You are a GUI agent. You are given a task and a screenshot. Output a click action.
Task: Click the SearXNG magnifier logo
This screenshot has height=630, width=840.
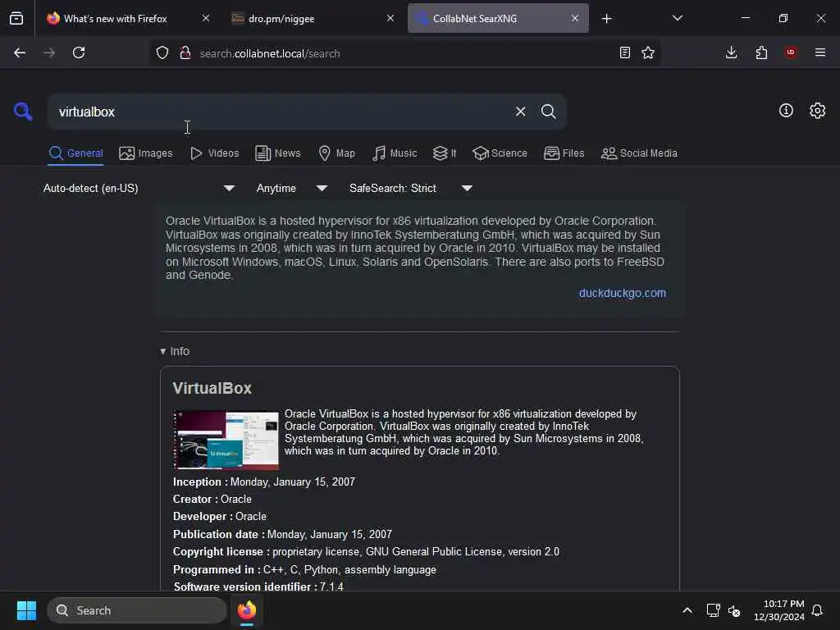tap(23, 112)
